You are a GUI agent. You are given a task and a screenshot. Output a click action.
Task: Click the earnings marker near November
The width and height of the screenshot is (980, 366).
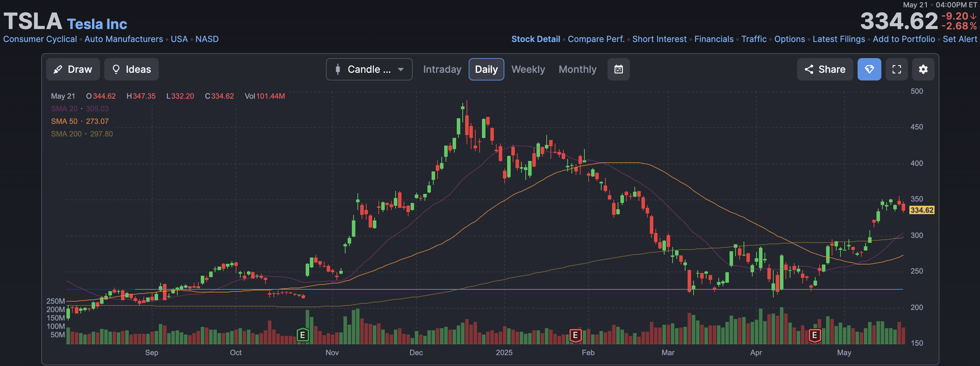303,335
